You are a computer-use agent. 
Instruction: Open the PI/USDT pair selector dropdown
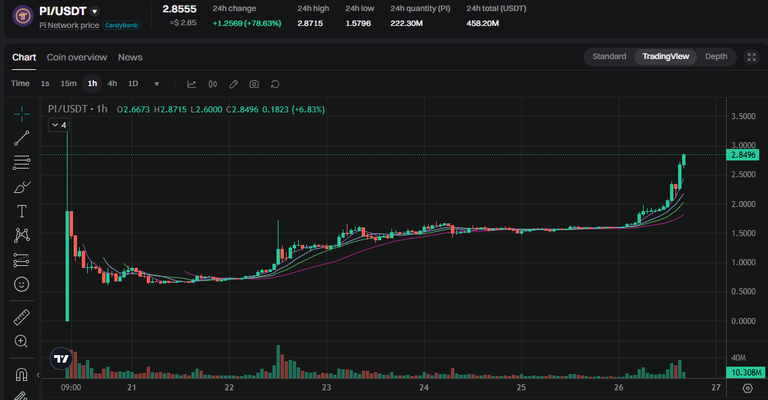95,11
